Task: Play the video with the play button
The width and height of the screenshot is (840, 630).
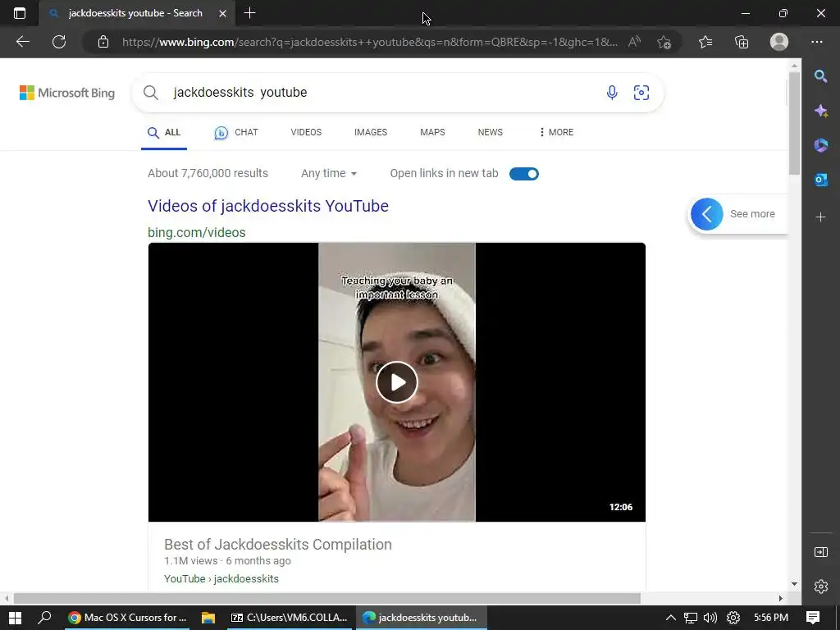Action: pyautogui.click(x=396, y=382)
